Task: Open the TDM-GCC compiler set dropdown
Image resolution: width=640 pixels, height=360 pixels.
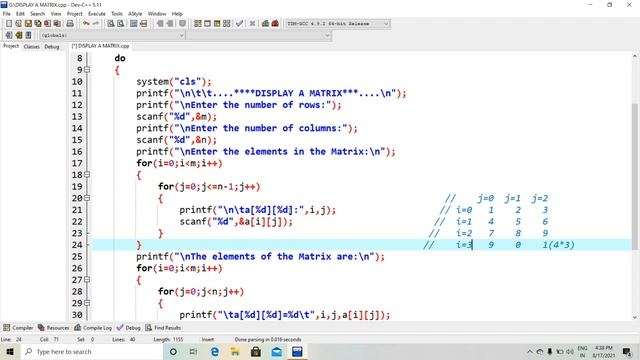Action: coord(338,24)
